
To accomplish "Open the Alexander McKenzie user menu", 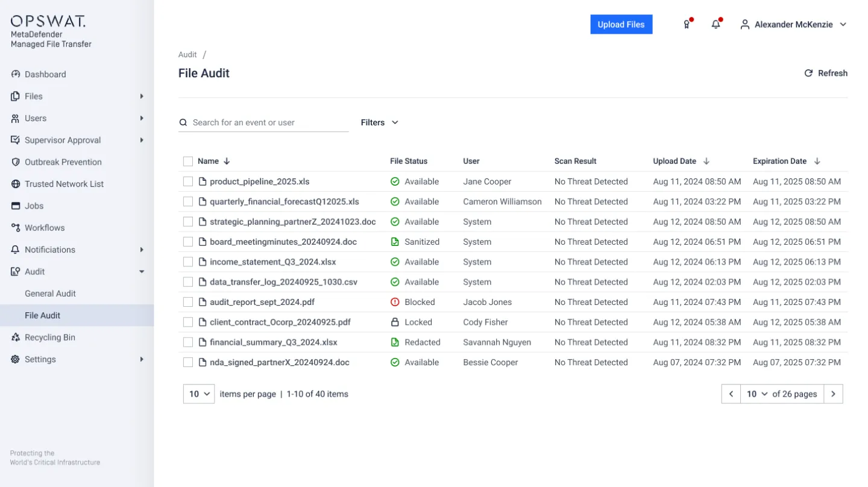I will tap(793, 25).
